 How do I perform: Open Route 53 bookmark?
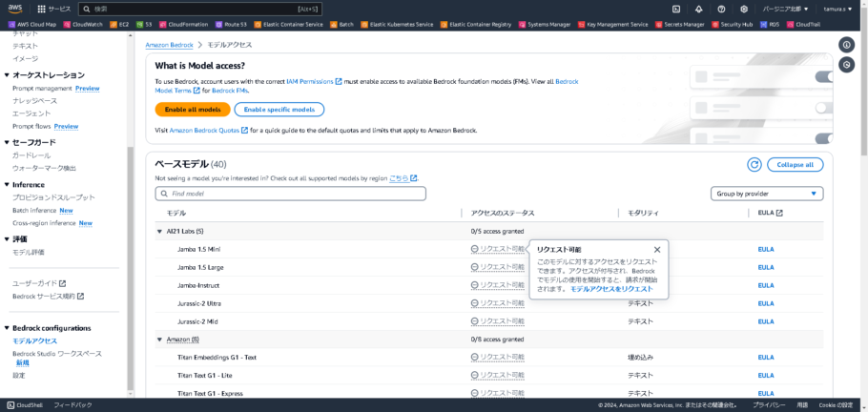(x=231, y=25)
